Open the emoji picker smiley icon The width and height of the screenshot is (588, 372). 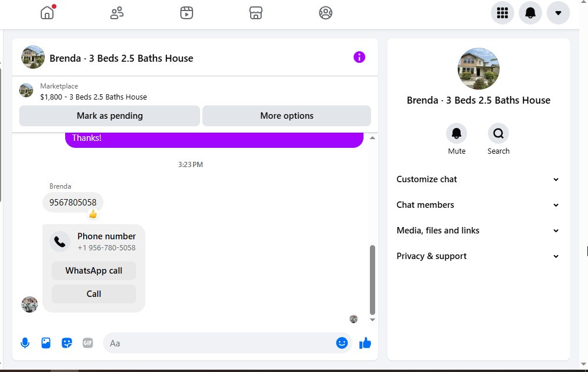pyautogui.click(x=341, y=343)
